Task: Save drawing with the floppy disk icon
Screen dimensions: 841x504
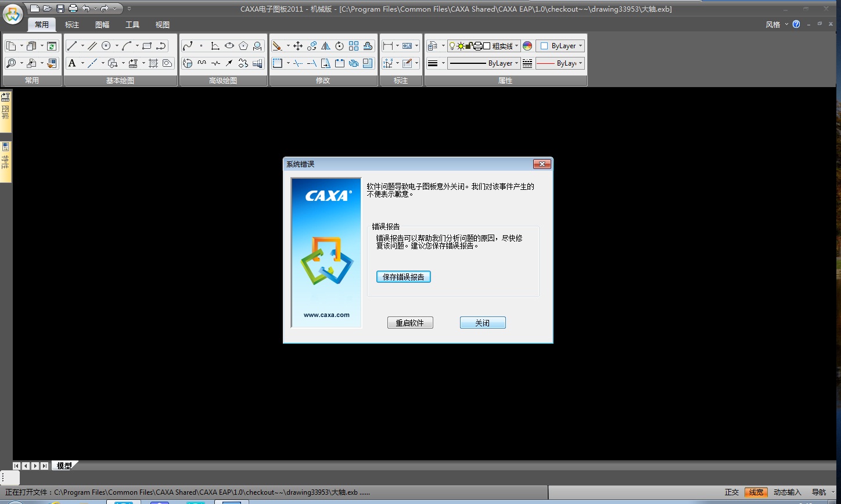Action: [60, 8]
